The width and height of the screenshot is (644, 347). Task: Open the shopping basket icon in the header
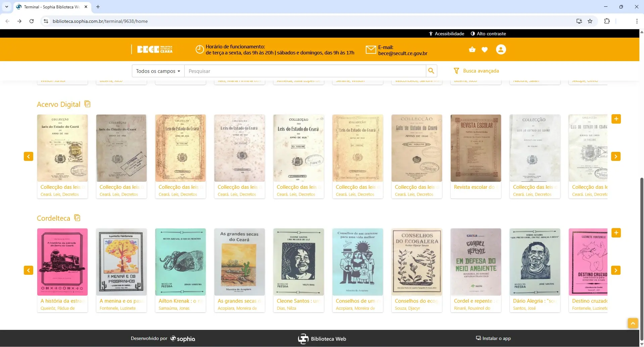(x=472, y=49)
